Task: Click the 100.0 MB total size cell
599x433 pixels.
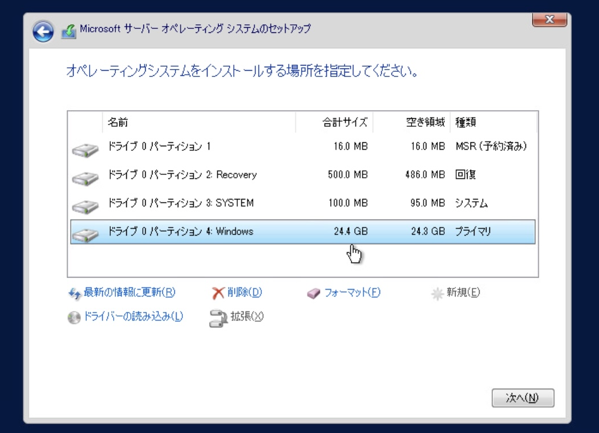Action: click(x=348, y=203)
